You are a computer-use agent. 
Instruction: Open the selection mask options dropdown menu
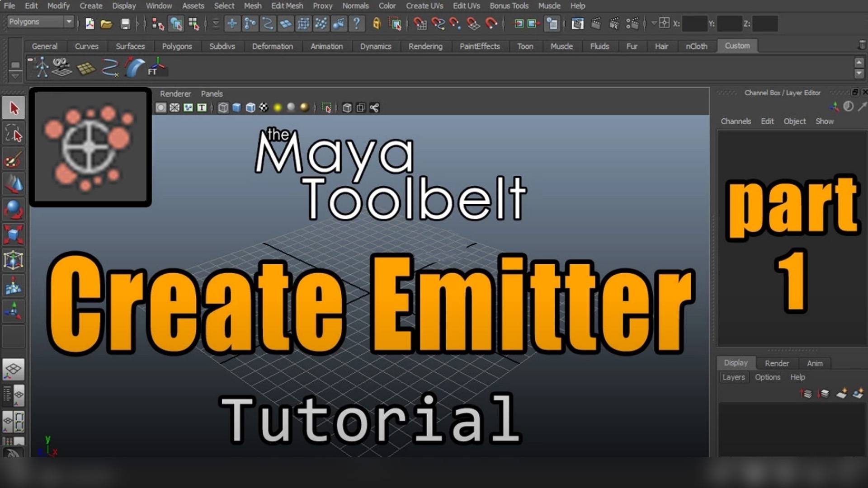pyautogui.click(x=216, y=23)
